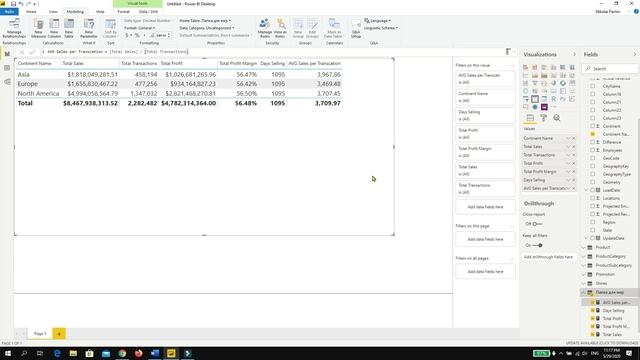This screenshot has width=640, height=360.
Task: Open the Format: General dropdown
Action: coord(140,28)
